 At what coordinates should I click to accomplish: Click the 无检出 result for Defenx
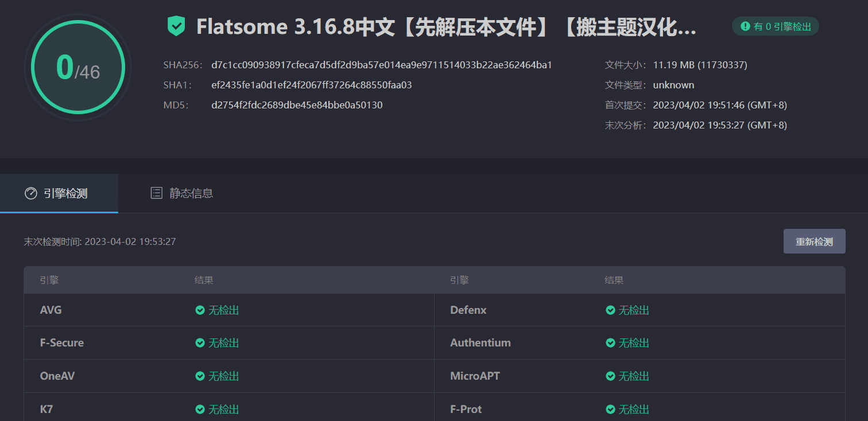pyautogui.click(x=634, y=310)
